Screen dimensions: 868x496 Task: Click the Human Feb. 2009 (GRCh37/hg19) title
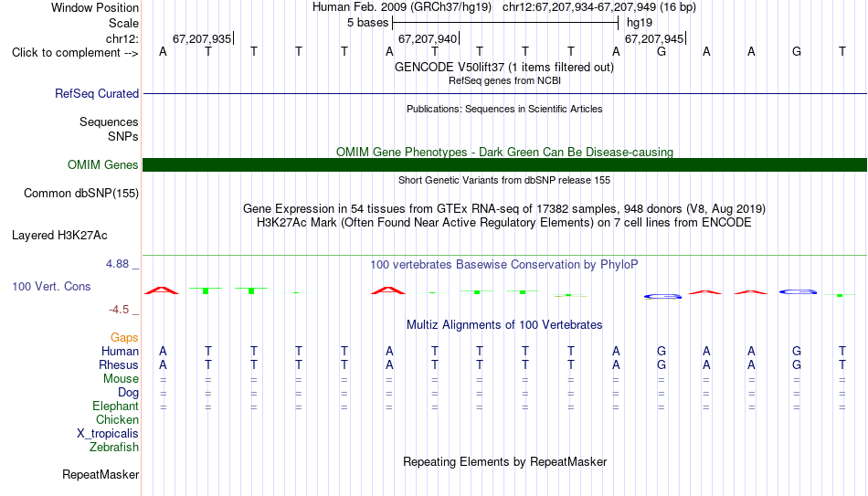pos(401,7)
